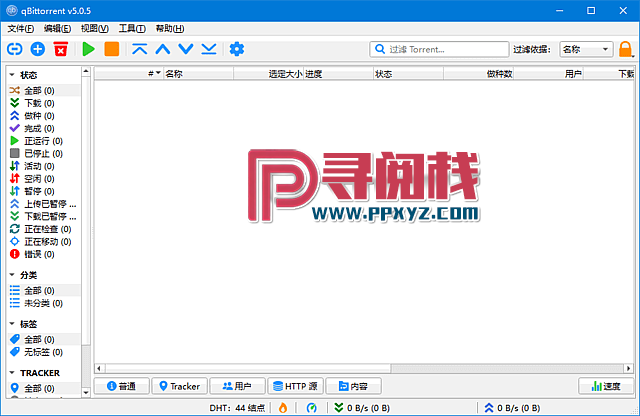Select 全部 (0) under 状态

click(x=44, y=91)
